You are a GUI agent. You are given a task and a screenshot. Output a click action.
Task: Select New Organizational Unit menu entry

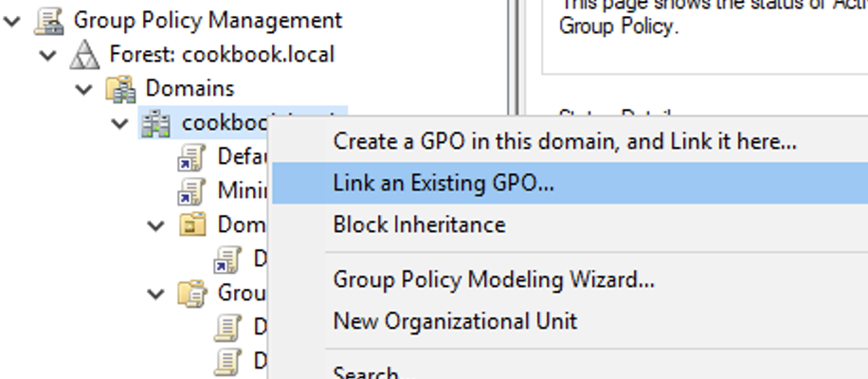click(x=570, y=321)
